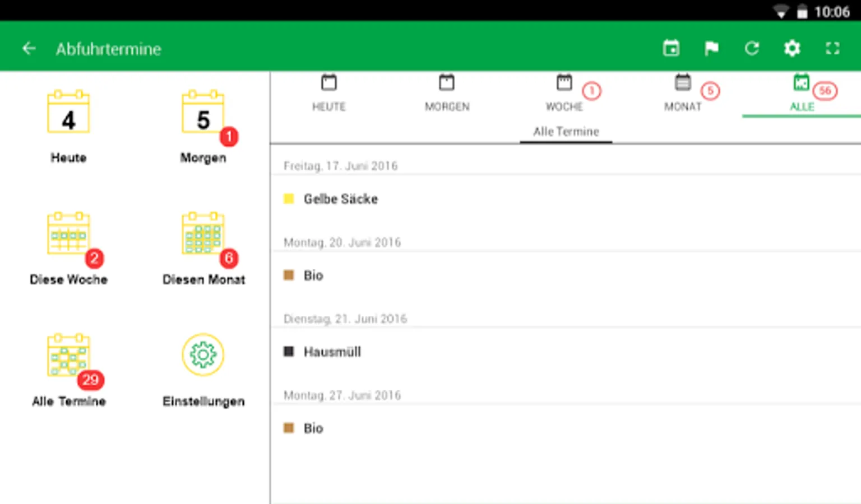Click brown swatch beside Bio 20. Juni
The height and width of the screenshot is (504, 861).
289,275
